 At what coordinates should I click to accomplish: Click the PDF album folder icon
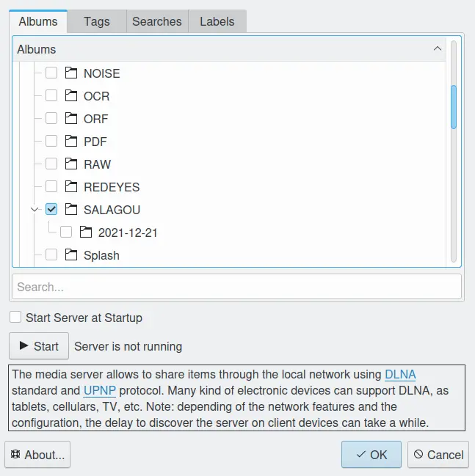point(71,141)
